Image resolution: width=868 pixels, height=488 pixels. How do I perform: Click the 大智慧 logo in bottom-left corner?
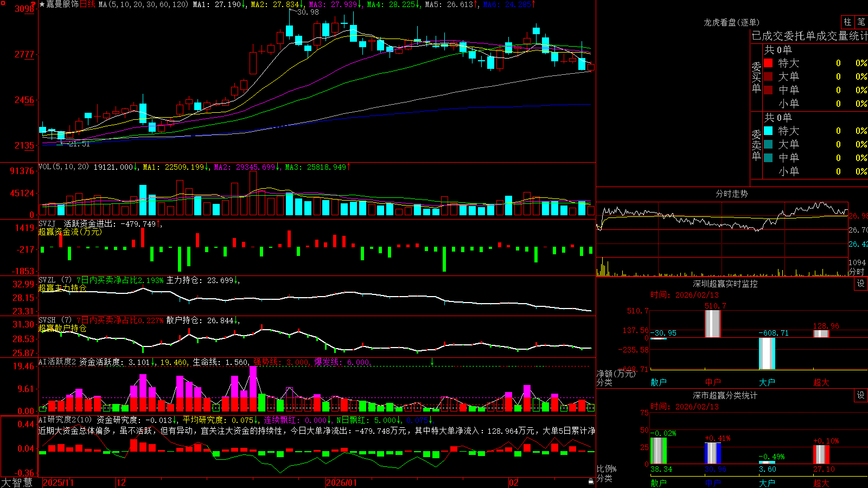tap(17, 483)
